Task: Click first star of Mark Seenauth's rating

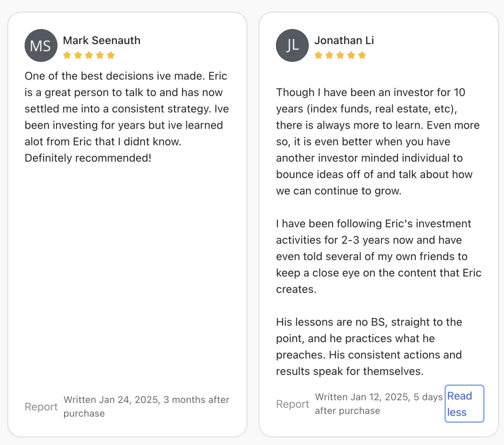Action: 67,55
